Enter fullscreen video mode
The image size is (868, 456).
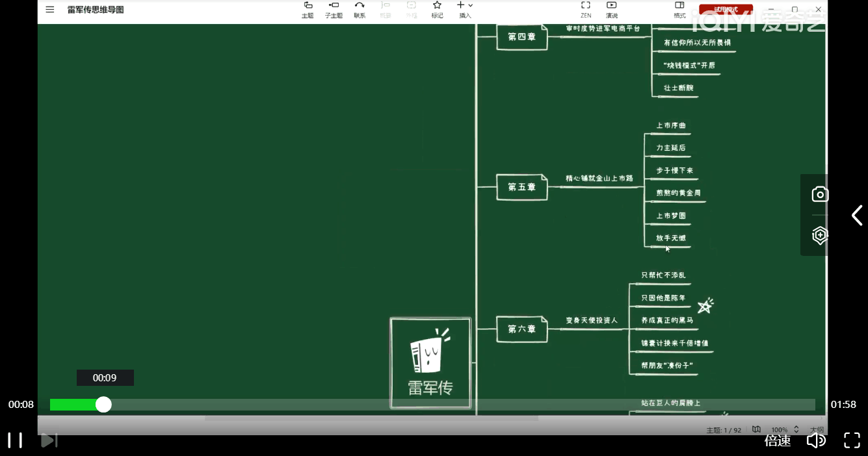pyautogui.click(x=852, y=440)
